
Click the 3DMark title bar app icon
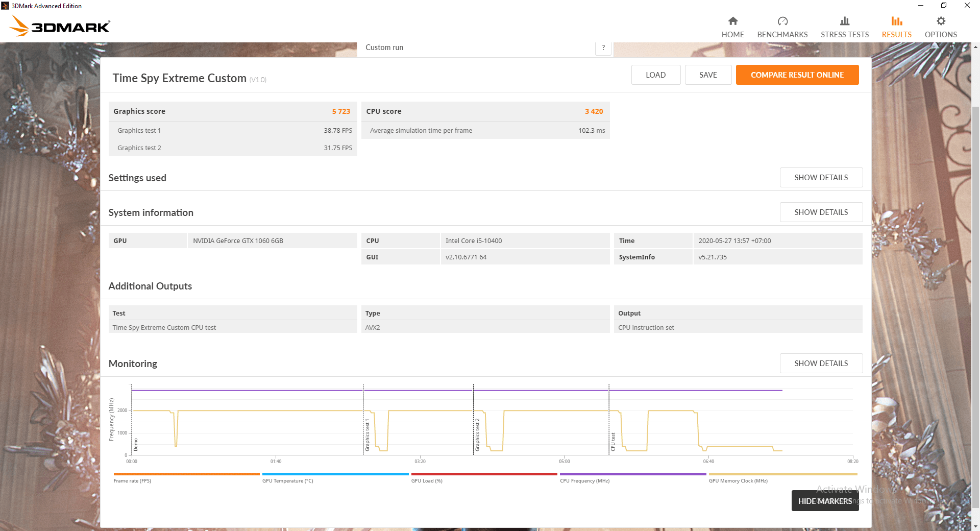click(x=5, y=6)
